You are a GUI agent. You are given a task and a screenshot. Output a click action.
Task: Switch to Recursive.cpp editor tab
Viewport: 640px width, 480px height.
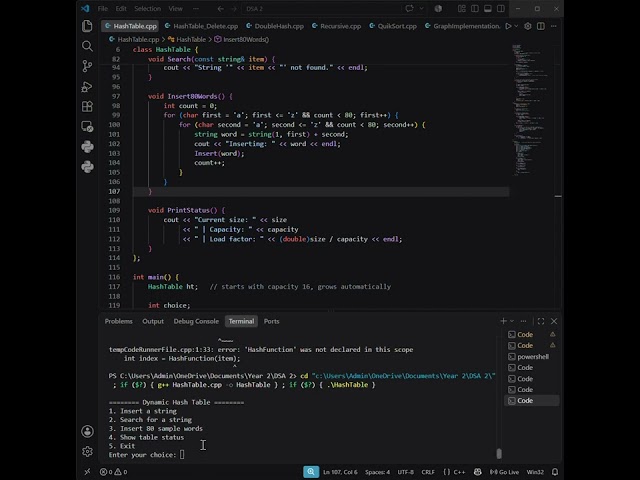[336, 26]
